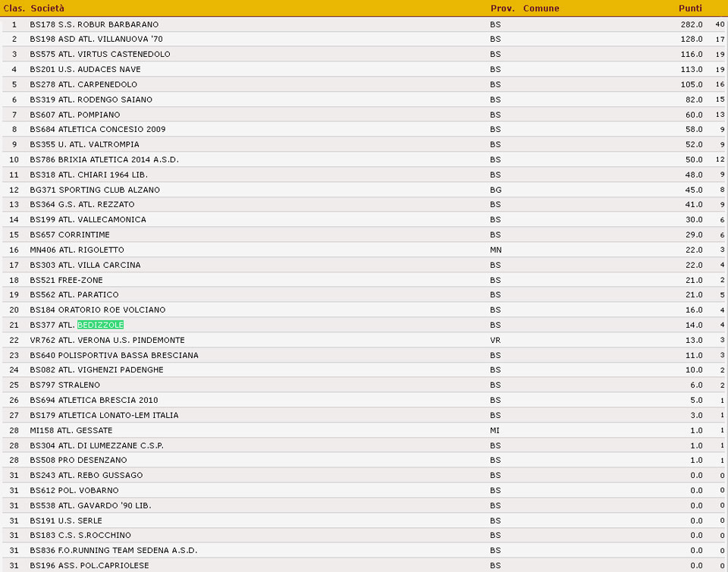Click the Società column header

click(47, 8)
